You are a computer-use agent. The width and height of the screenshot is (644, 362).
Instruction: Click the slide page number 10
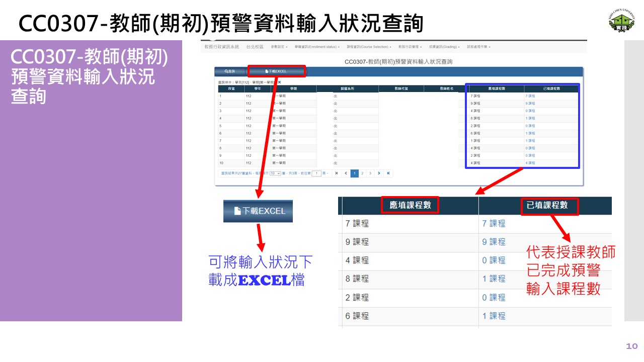[x=632, y=346]
